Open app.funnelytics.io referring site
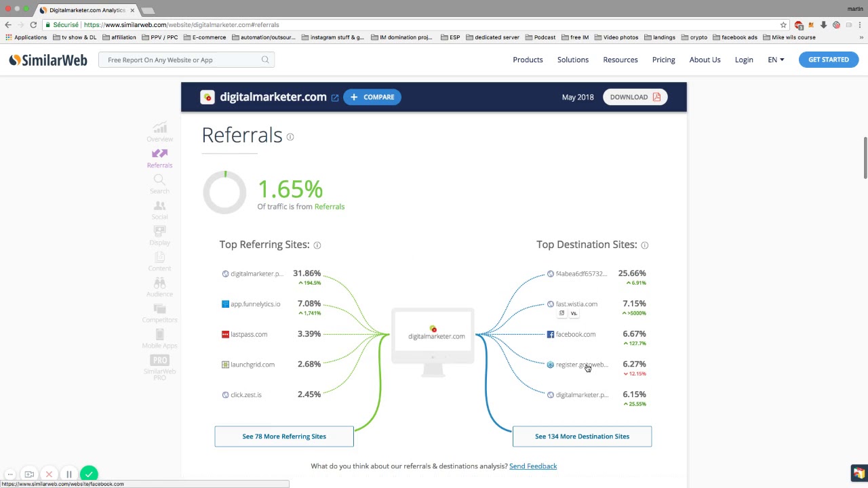Viewport: 868px width, 488px height. tap(255, 304)
